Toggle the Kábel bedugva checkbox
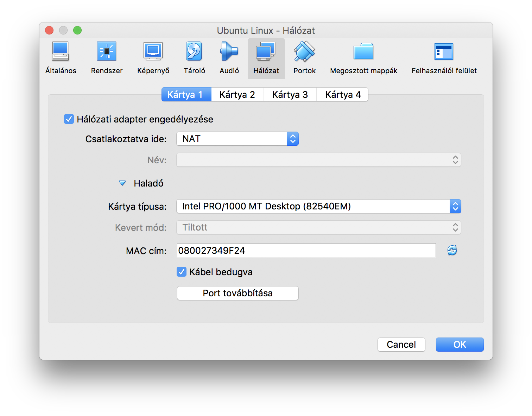This screenshot has width=532, height=416. click(182, 272)
